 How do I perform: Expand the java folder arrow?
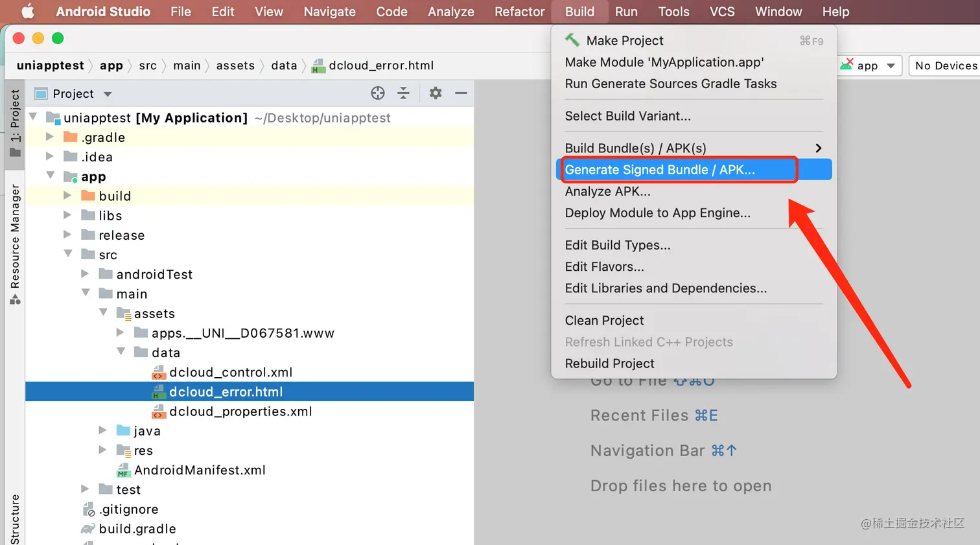[102, 430]
